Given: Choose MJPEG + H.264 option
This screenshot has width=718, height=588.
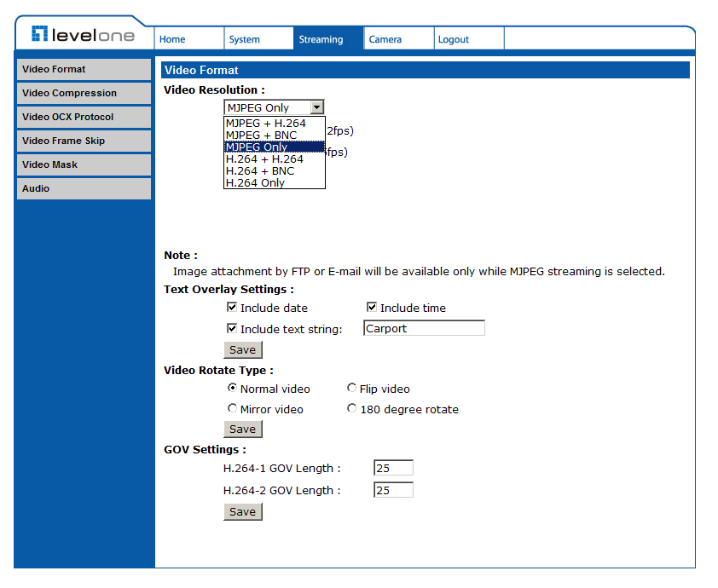Looking at the screenshot, I should point(275,123).
